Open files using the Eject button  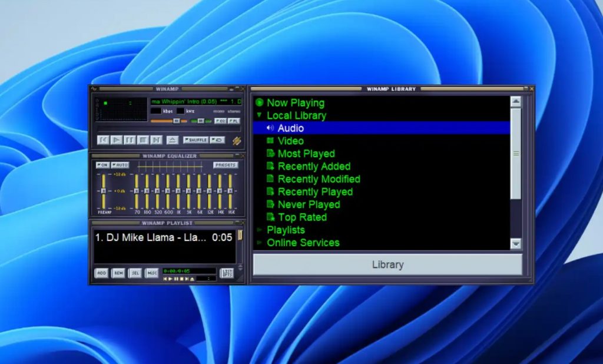[173, 140]
